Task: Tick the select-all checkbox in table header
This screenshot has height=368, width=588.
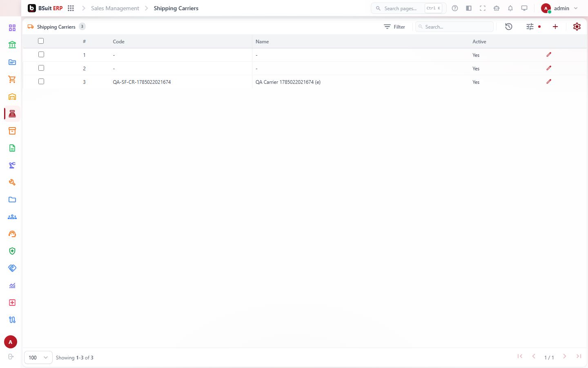Action: pyautogui.click(x=41, y=41)
